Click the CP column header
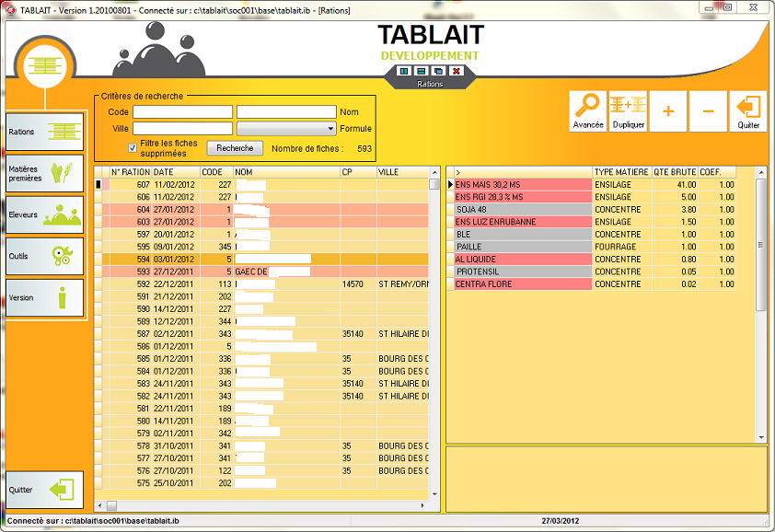The height and width of the screenshot is (532, 775). [x=358, y=172]
